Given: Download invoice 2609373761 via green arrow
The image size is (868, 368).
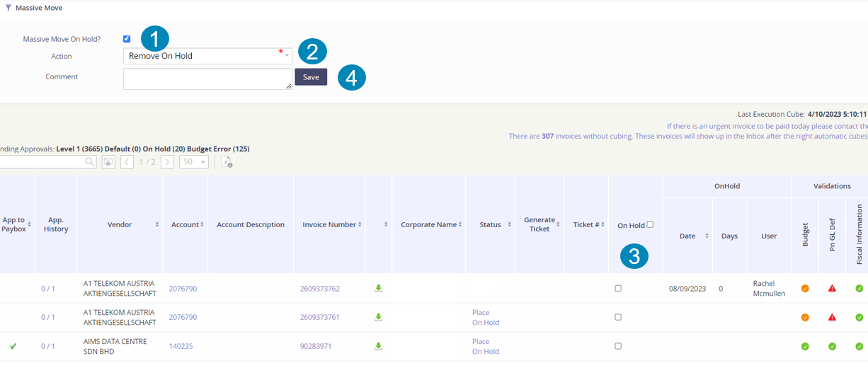Looking at the screenshot, I should pos(379,317).
